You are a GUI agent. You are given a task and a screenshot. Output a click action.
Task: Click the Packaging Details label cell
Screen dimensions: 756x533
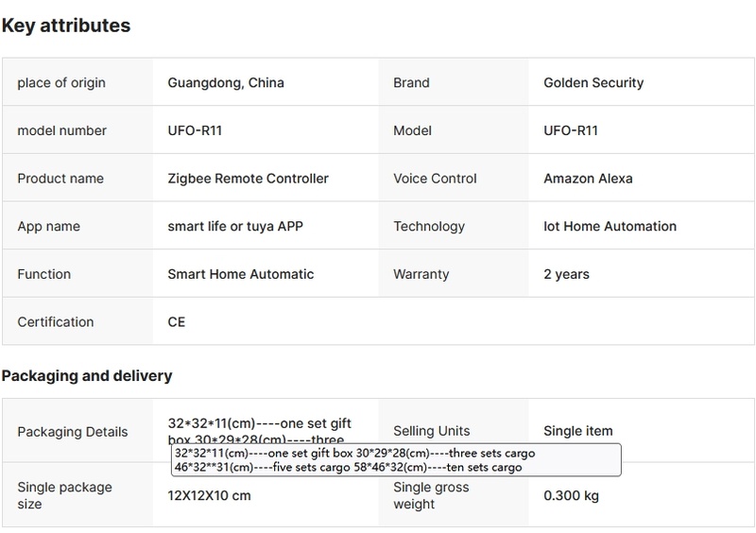pos(73,432)
